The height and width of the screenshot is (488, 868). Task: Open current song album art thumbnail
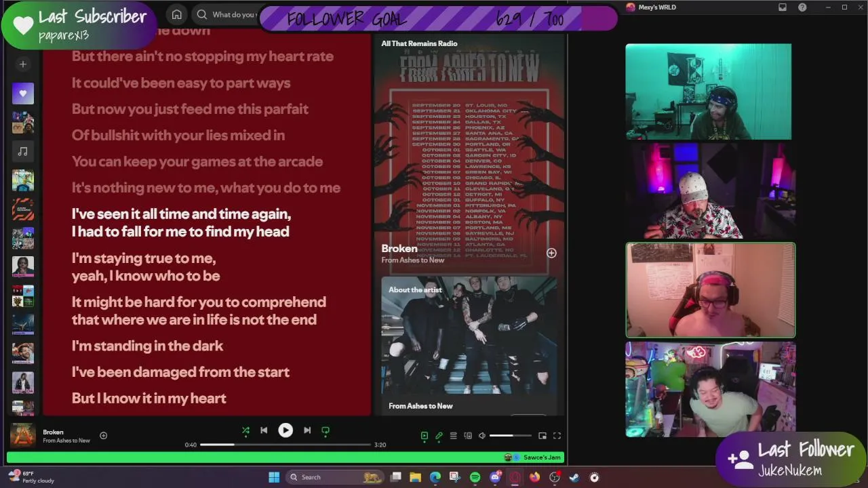[x=22, y=435]
